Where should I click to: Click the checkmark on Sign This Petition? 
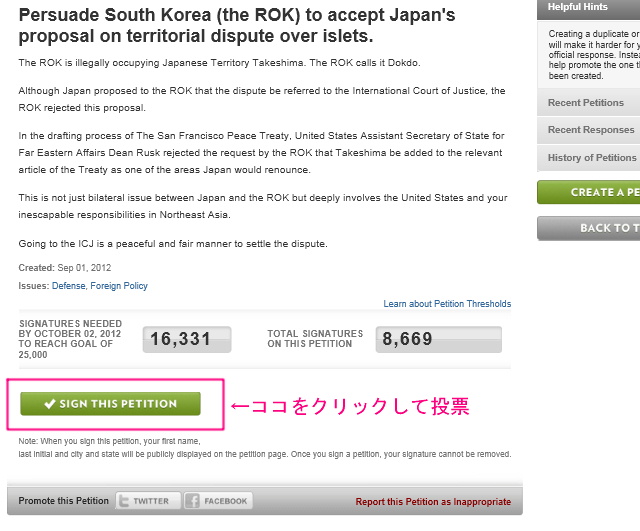(50, 404)
